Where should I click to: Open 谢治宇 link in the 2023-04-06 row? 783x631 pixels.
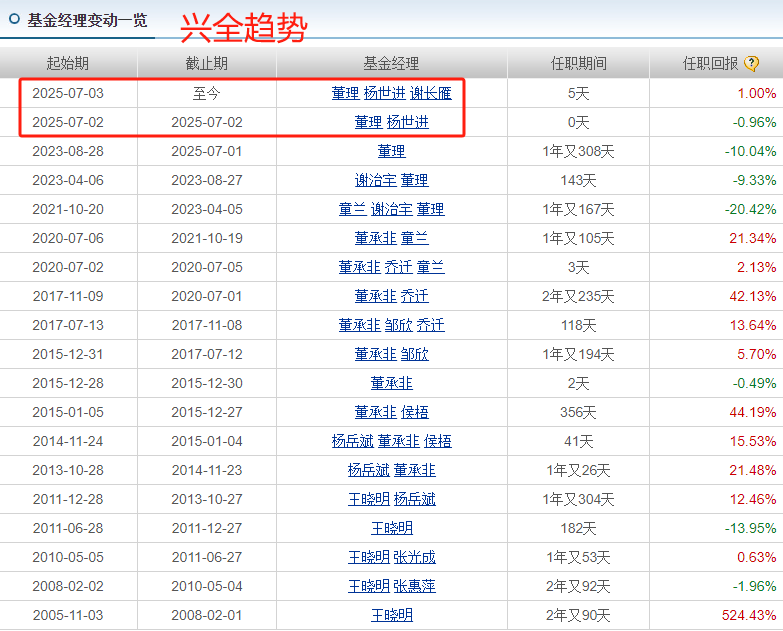376,180
